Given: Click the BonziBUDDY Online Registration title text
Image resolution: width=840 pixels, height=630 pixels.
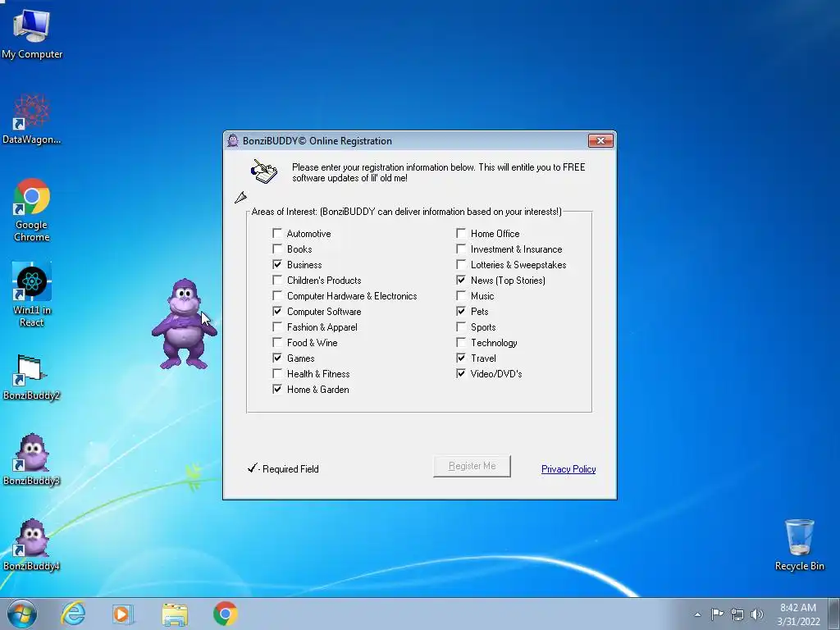Looking at the screenshot, I should [317, 141].
